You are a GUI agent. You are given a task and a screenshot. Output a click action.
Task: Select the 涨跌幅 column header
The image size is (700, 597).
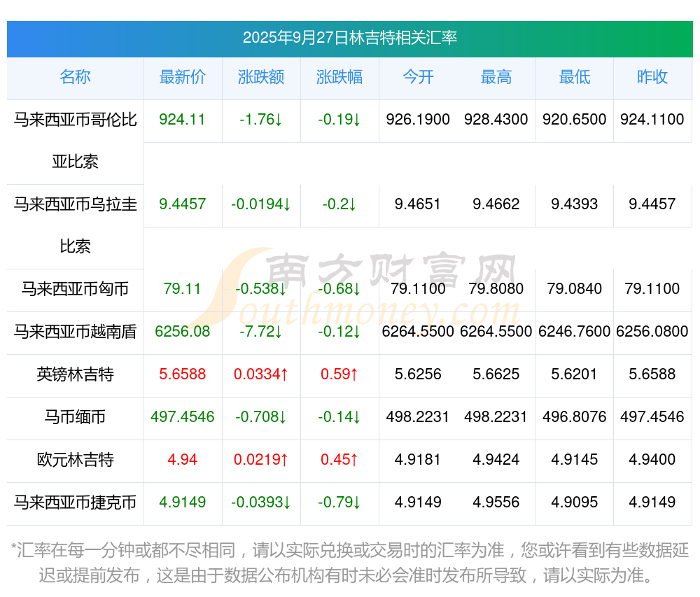[x=339, y=77]
